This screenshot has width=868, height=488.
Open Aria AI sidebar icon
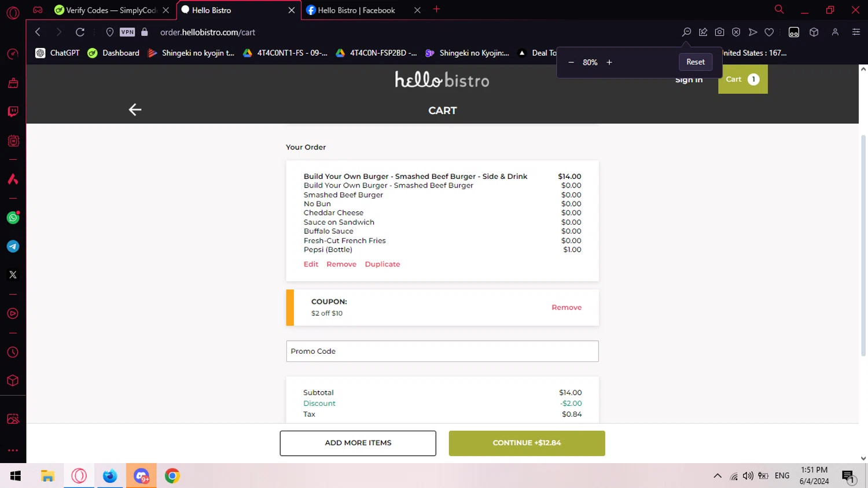pyautogui.click(x=13, y=179)
